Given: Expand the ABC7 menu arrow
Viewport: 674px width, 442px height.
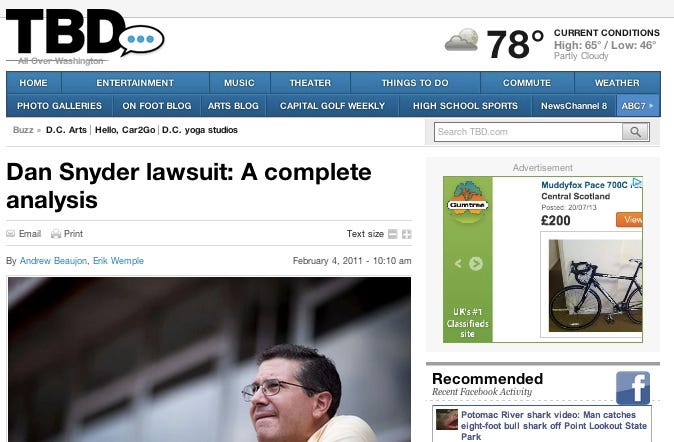Looking at the screenshot, I should (651, 105).
